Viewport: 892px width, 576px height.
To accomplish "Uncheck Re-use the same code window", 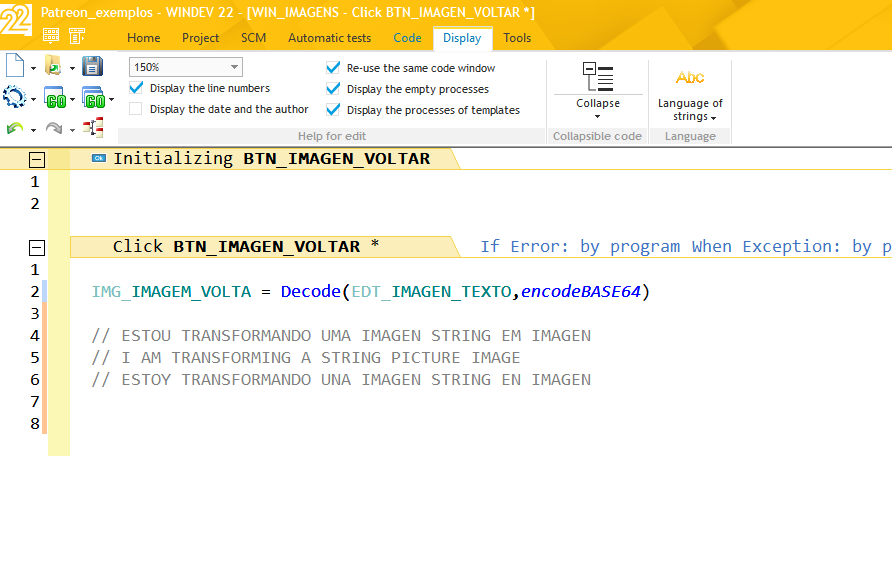I will [331, 68].
